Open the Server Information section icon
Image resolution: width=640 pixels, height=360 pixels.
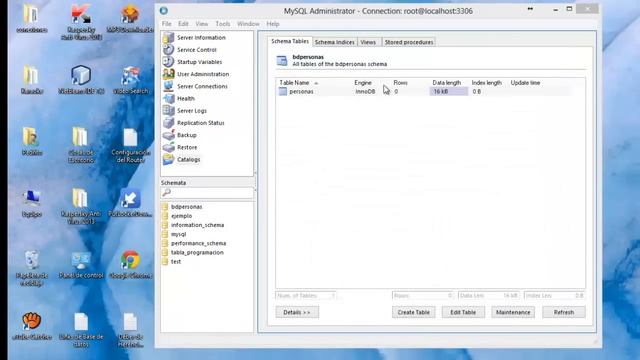tap(169, 38)
